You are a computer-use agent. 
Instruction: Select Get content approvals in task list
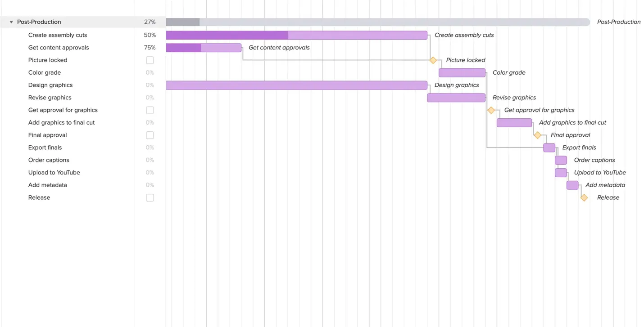tap(59, 48)
